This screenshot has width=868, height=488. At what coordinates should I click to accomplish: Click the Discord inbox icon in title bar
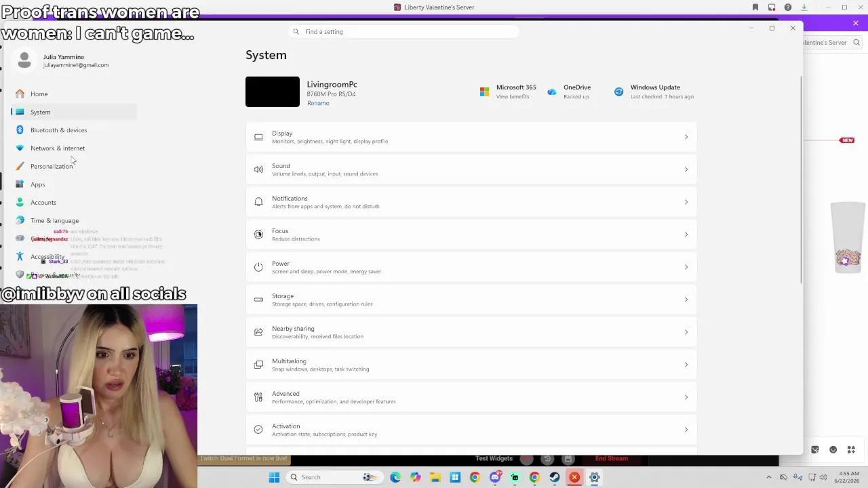[x=772, y=7]
